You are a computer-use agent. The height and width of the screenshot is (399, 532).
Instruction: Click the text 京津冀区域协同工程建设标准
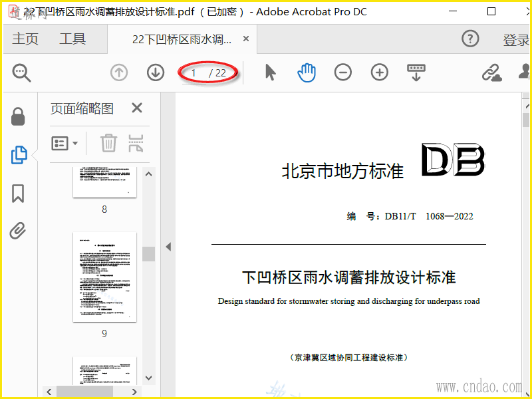[x=348, y=357]
